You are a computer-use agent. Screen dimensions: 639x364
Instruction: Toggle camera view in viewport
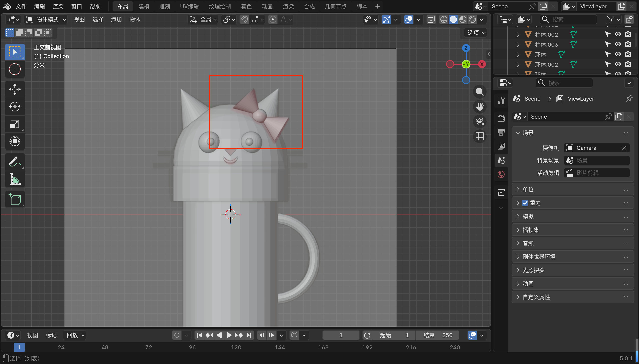479,122
